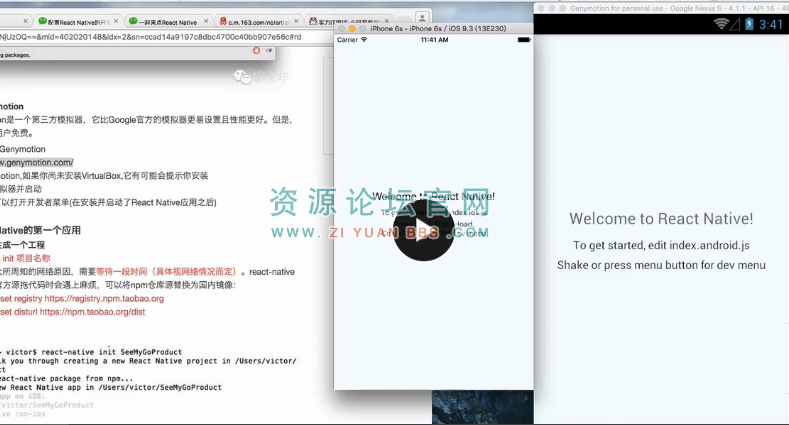The width and height of the screenshot is (789, 425).
Task: Open the 一起来点React Native browser tab
Action: (x=168, y=22)
